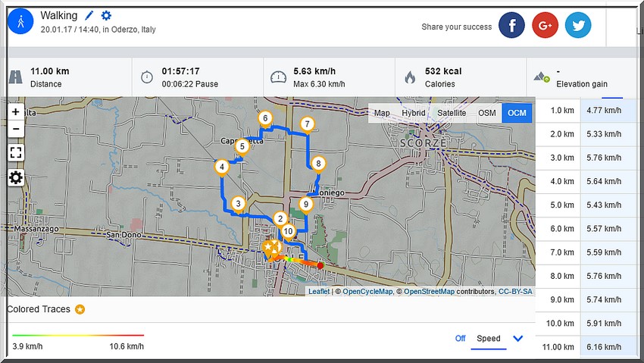Select the 7.0 km split row
This screenshot has height=363, width=644.
586,252
